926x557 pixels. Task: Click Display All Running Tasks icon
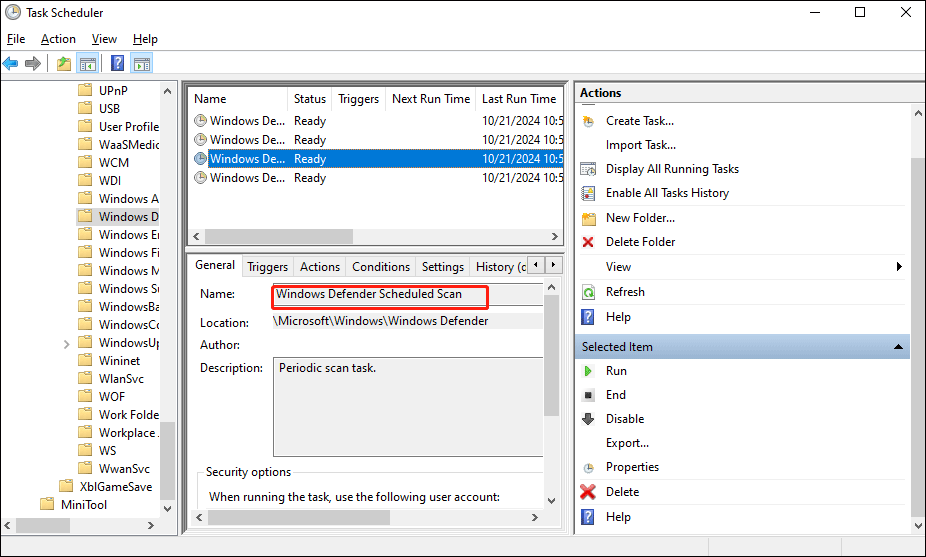[588, 169]
